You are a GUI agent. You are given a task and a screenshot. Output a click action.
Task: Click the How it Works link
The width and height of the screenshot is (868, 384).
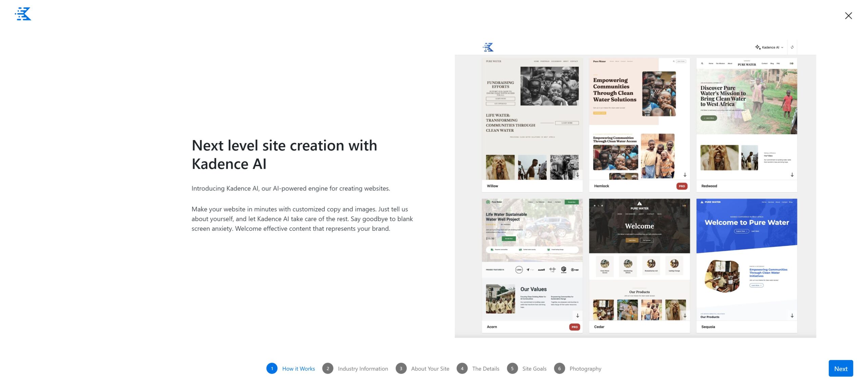pos(298,368)
